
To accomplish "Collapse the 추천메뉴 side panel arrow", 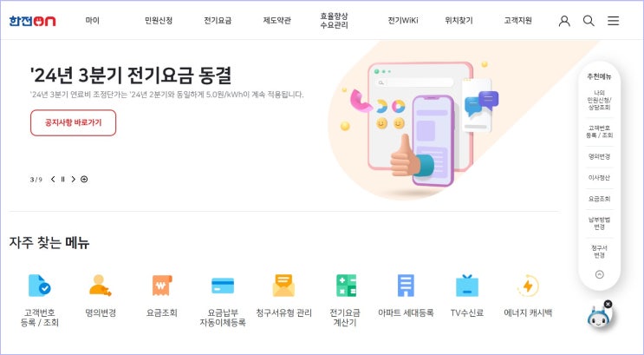I will 599,274.
